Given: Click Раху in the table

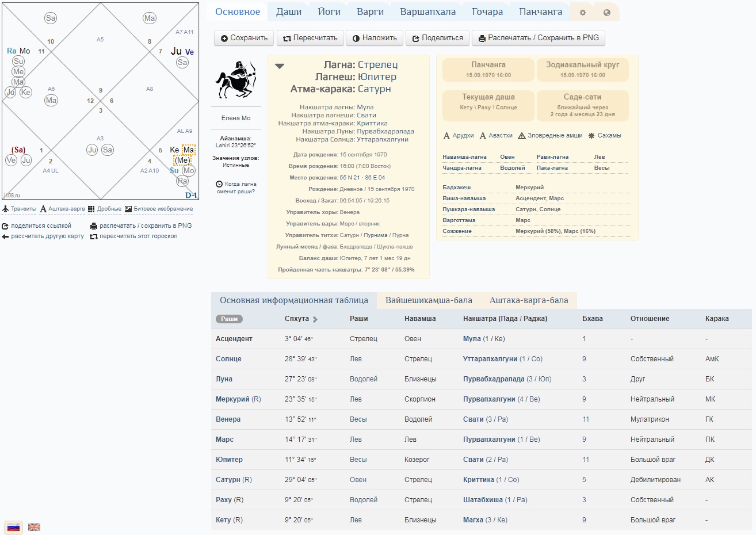Looking at the screenshot, I should pos(224,500).
